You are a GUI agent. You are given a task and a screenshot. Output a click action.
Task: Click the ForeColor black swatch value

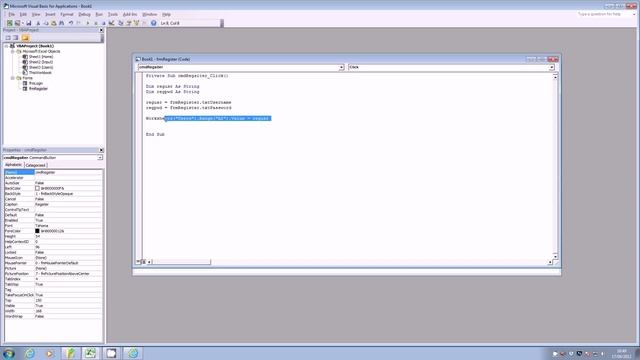pos(37,231)
